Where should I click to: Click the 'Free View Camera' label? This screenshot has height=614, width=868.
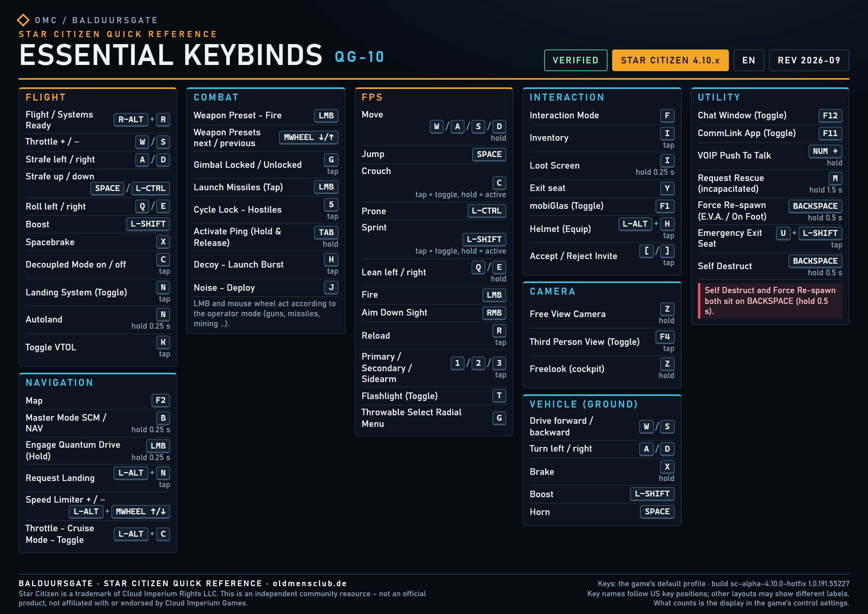[567, 314]
